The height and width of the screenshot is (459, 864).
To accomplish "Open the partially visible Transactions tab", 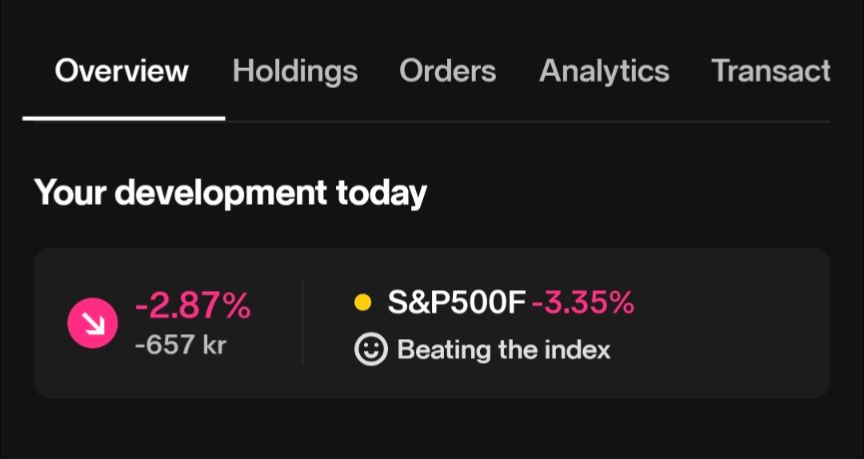I will tap(771, 71).
